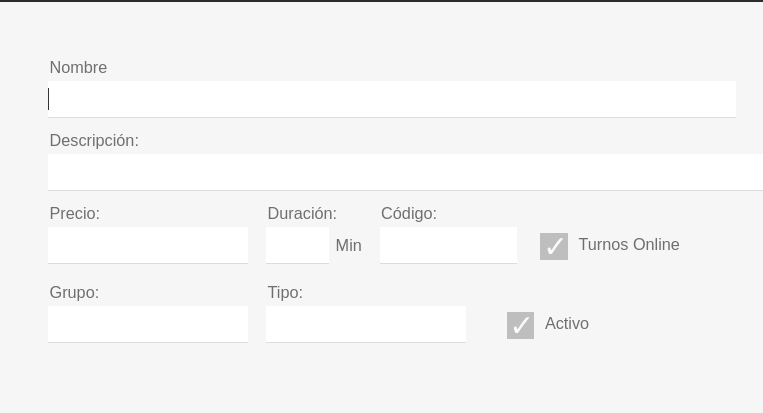Click the Tipo input field
This screenshot has width=763, height=413.
point(366,324)
